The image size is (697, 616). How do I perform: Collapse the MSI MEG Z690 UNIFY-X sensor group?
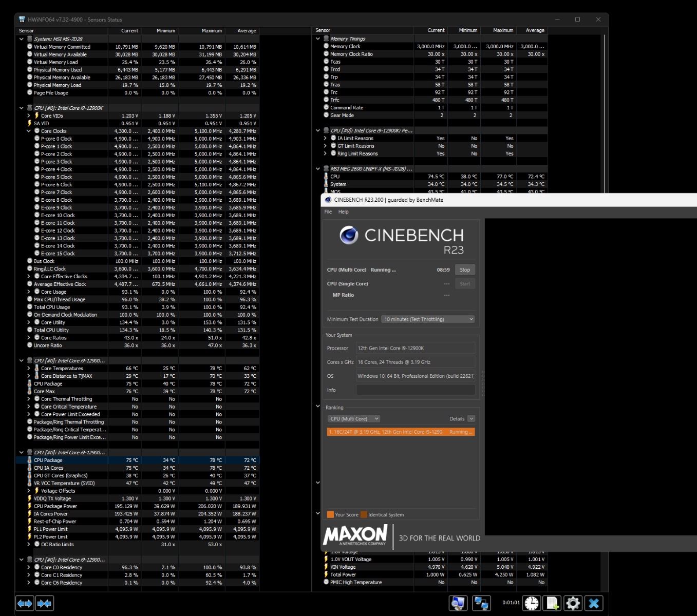coord(318,169)
